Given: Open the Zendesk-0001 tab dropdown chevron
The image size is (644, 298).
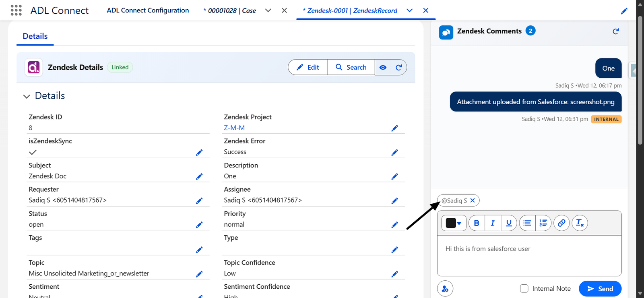Looking at the screenshot, I should [x=409, y=10].
